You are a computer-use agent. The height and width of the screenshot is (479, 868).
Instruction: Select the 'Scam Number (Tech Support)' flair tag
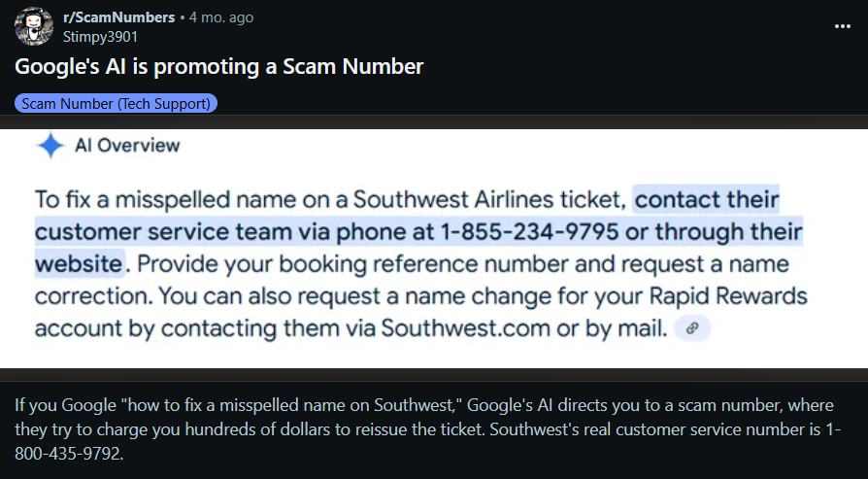tap(117, 103)
